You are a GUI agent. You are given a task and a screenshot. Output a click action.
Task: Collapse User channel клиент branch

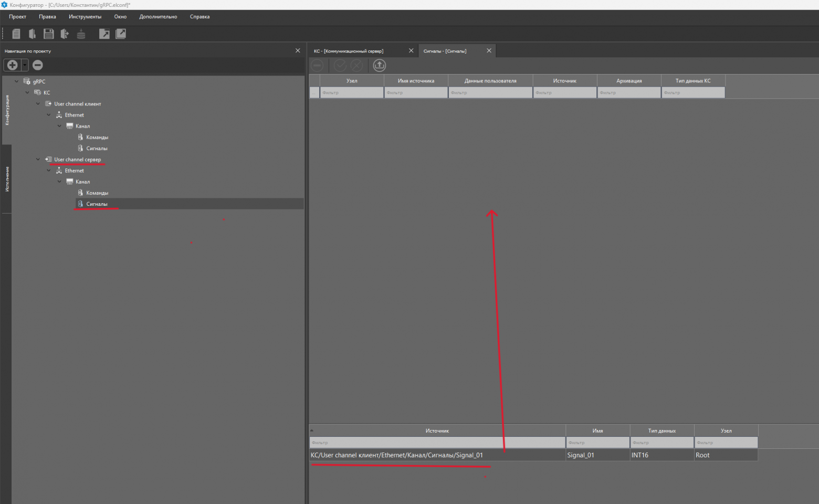click(x=38, y=103)
